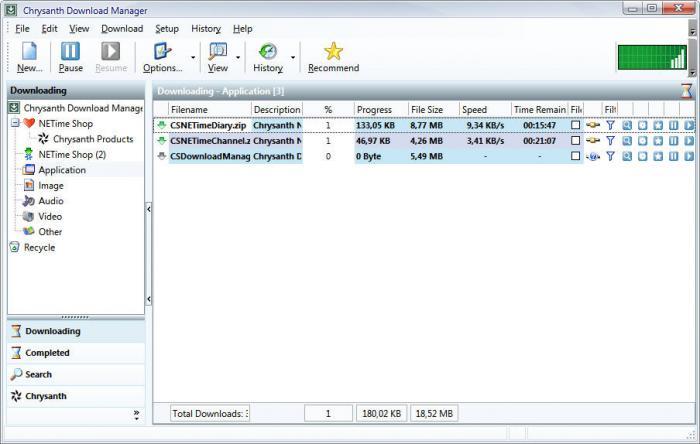This screenshot has width=700, height=444.
Task: Select the Application category in tree
Action: click(62, 170)
